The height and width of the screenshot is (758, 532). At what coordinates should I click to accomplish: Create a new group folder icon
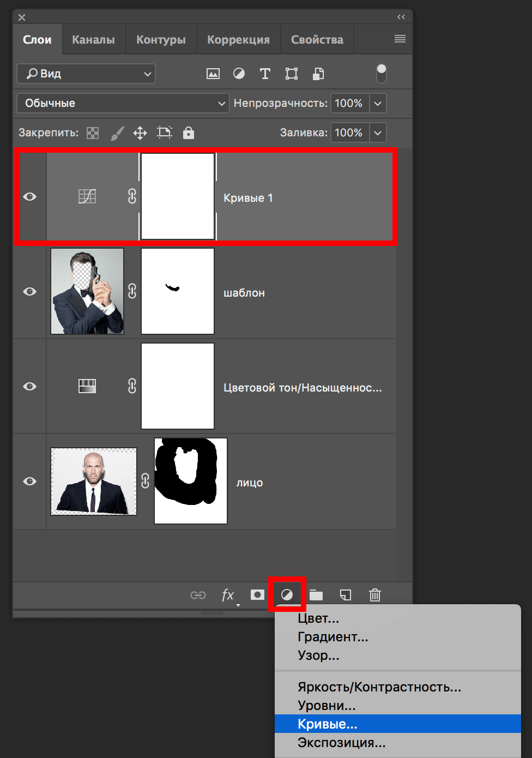(316, 595)
